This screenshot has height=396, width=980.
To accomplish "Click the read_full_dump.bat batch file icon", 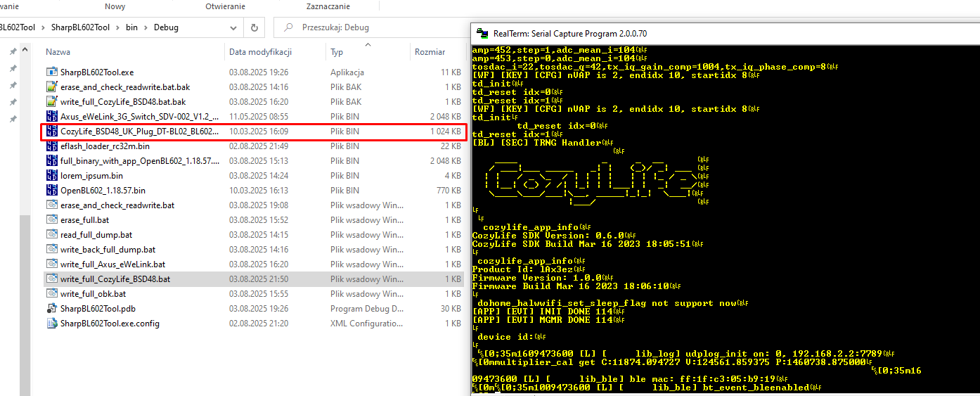I will coord(51,234).
